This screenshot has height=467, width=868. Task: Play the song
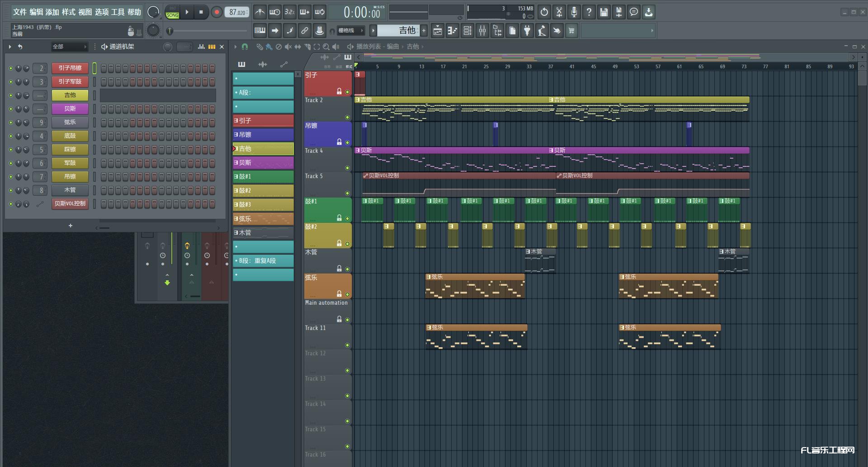187,12
